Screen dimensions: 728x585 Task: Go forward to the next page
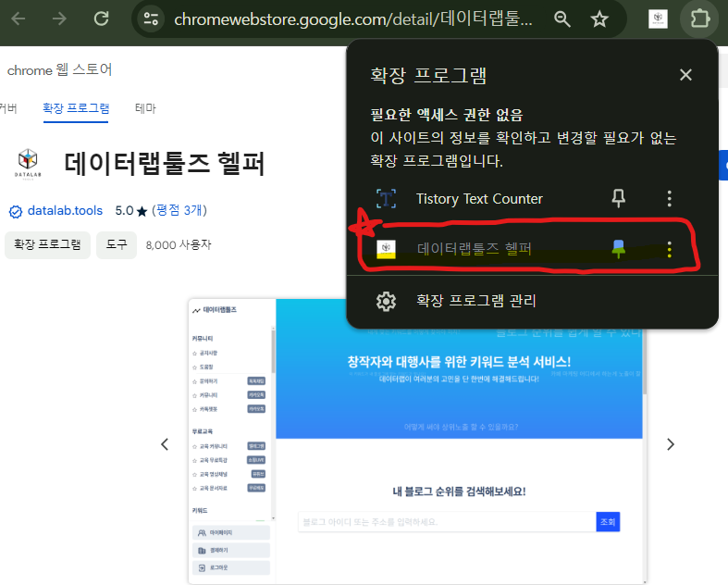59,19
